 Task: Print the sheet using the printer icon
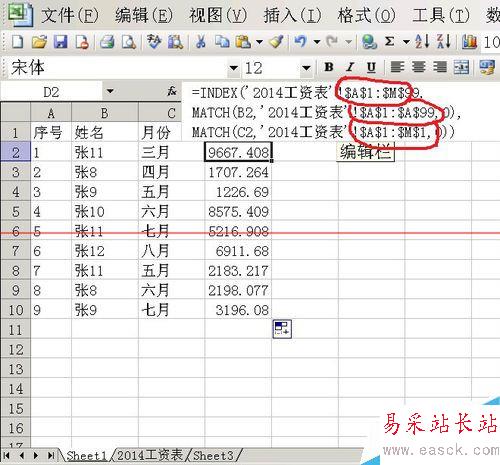pyautogui.click(x=107, y=42)
